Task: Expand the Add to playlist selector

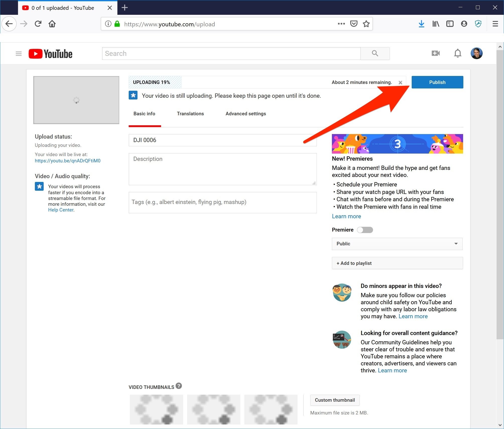Action: tap(397, 263)
